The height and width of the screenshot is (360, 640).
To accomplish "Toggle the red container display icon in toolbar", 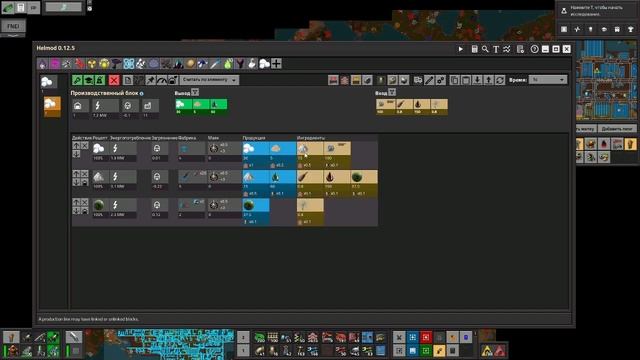I will pyautogui.click(x=333, y=80).
